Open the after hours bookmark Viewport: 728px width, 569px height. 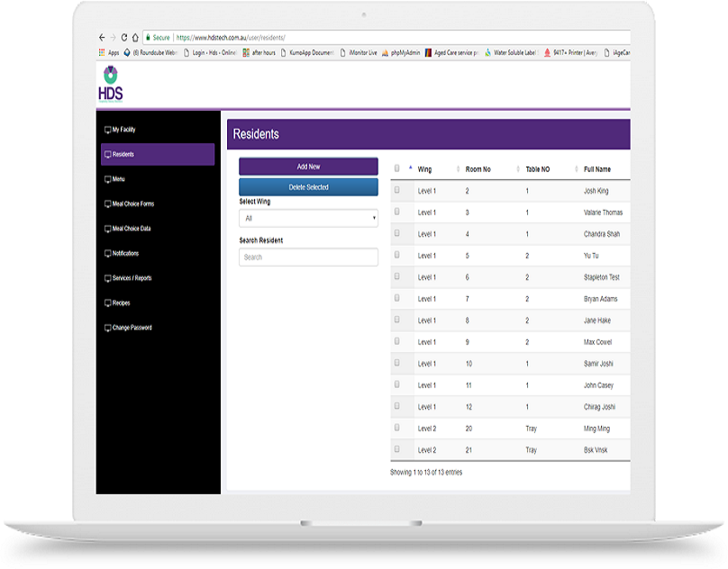pos(259,53)
